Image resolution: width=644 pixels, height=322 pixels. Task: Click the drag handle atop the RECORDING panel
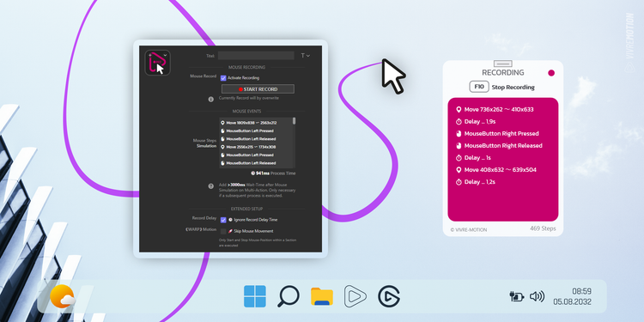point(502,64)
